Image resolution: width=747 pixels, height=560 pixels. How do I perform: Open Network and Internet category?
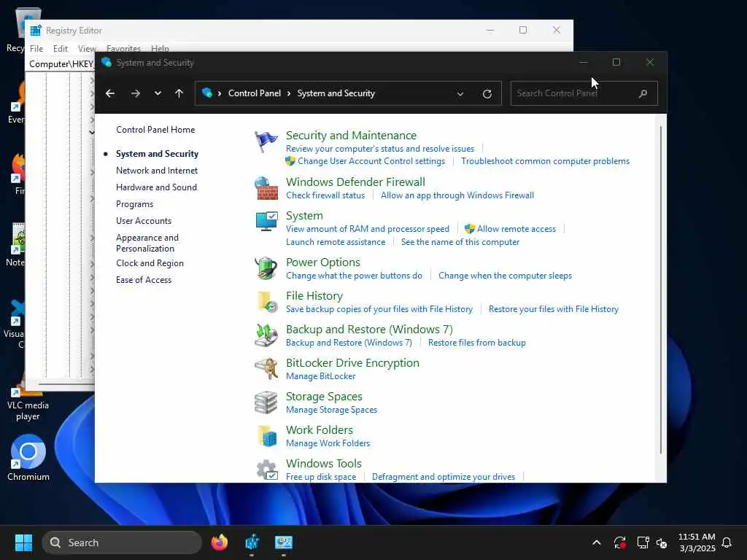click(x=157, y=171)
